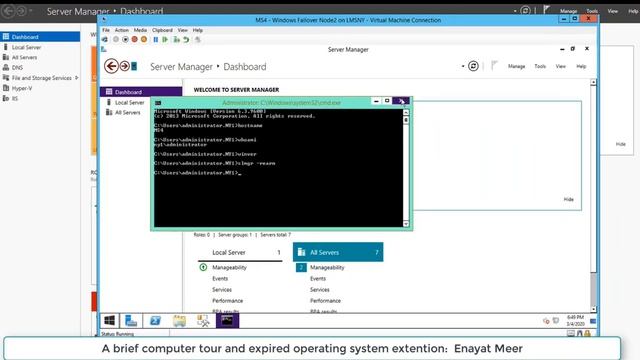This screenshot has height=360, width=640.
Task: Open the Clipboard menu in VM Connection
Action: click(162, 30)
